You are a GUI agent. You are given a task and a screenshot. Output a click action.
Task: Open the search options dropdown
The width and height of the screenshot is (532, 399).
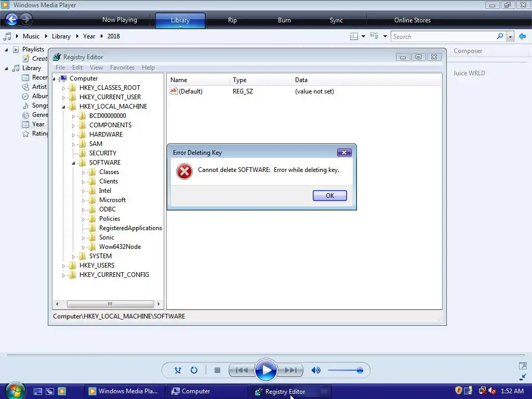pos(510,37)
